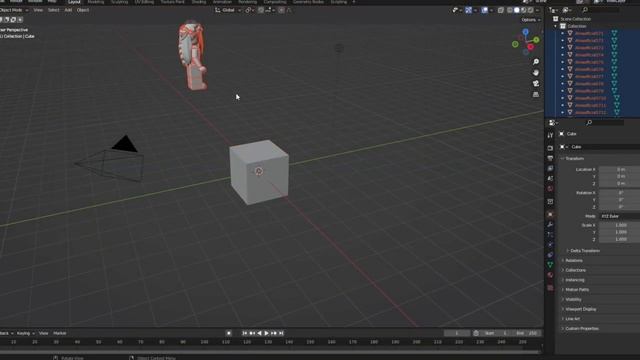The image size is (640, 360).
Task: Switch to rendered viewport shading
Action: point(531,10)
